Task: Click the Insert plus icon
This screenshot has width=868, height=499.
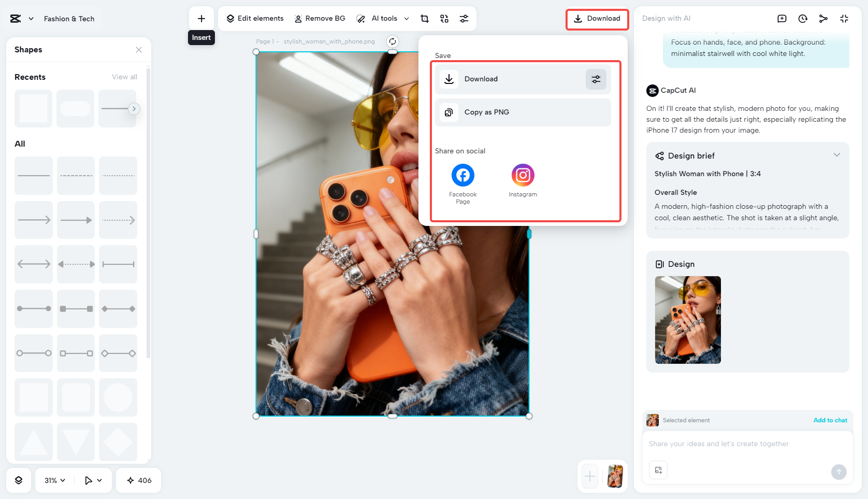Action: pyautogui.click(x=201, y=19)
